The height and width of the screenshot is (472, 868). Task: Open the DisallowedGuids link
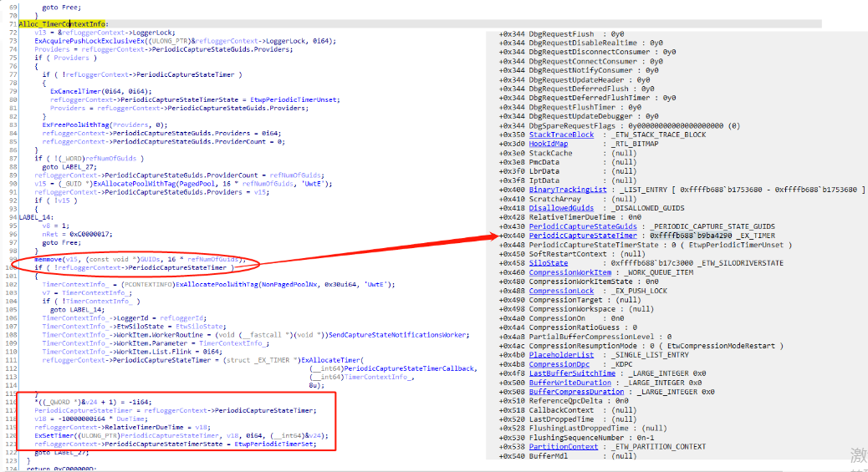pos(561,208)
